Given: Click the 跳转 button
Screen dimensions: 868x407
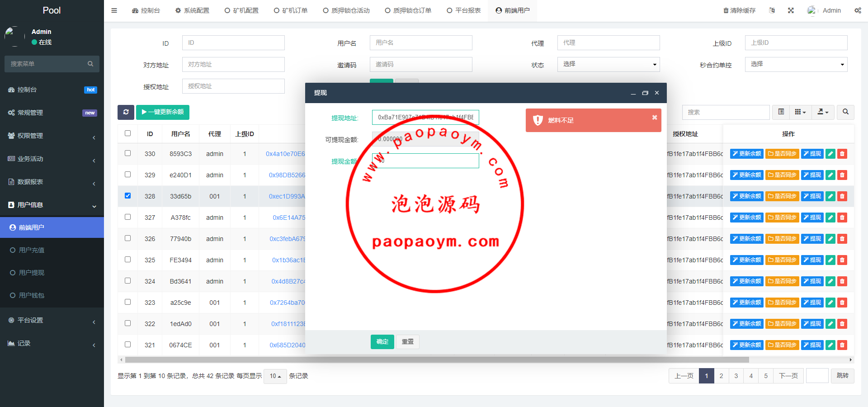Looking at the screenshot, I should 843,376.
